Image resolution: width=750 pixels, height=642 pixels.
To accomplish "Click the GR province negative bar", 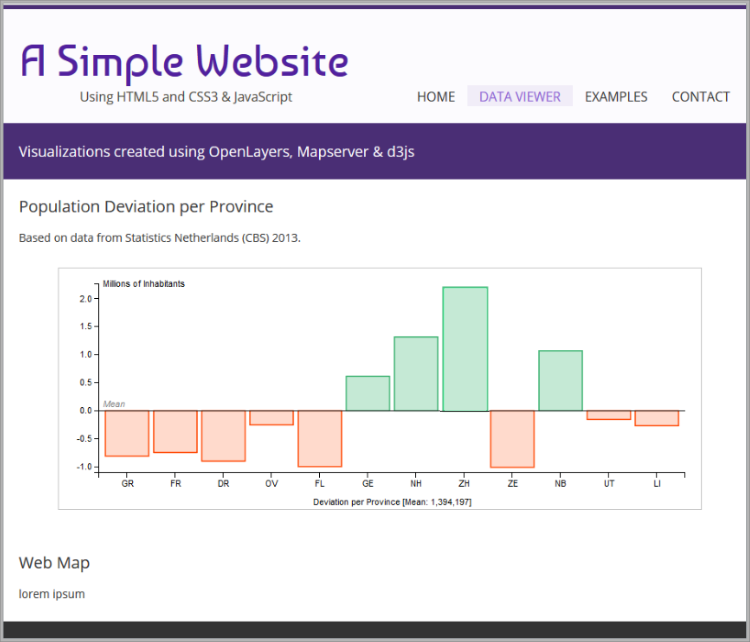I will [x=127, y=433].
